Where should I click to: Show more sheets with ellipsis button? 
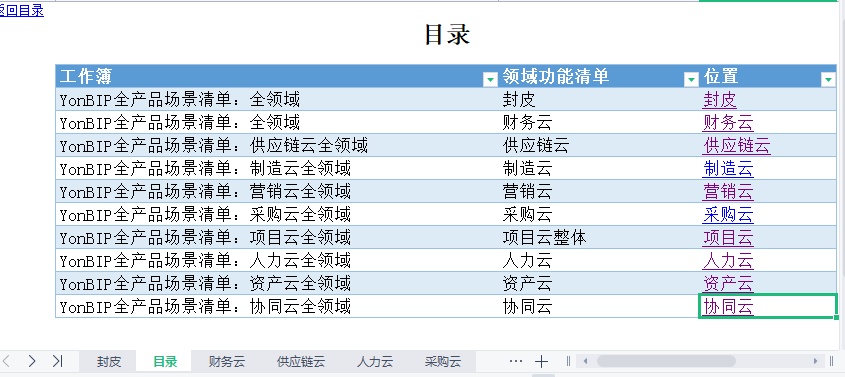coord(515,361)
